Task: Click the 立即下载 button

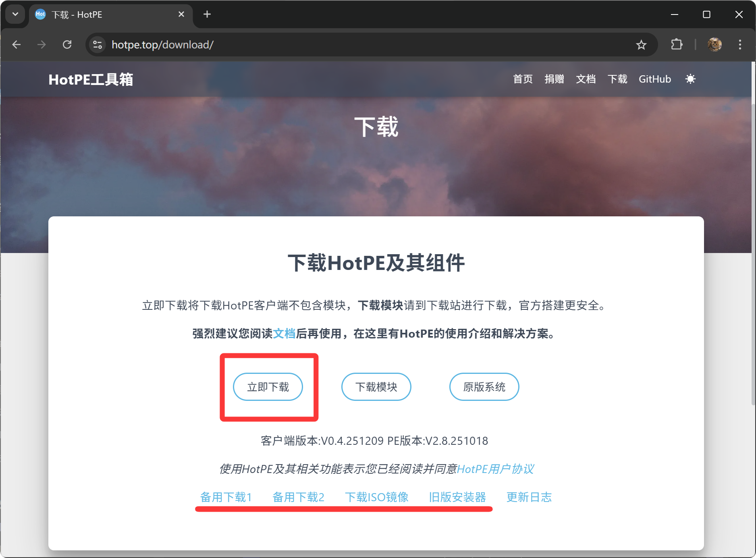Action: coord(268,387)
